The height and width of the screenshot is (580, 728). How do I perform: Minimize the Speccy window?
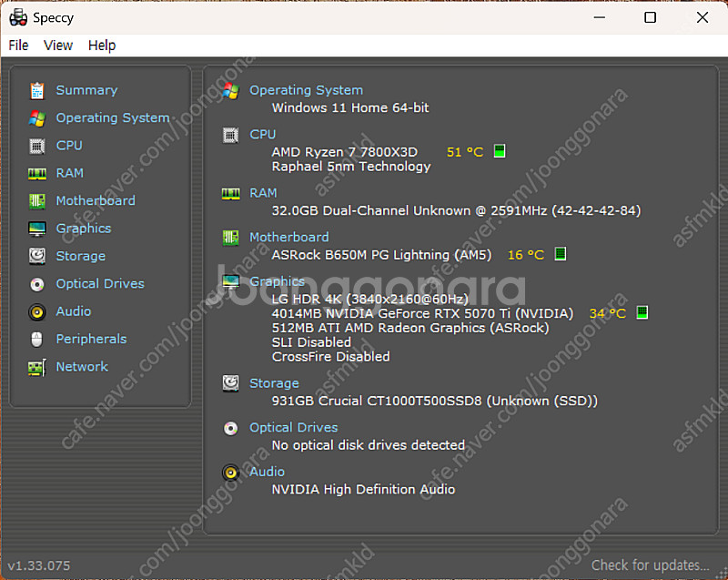pos(600,17)
